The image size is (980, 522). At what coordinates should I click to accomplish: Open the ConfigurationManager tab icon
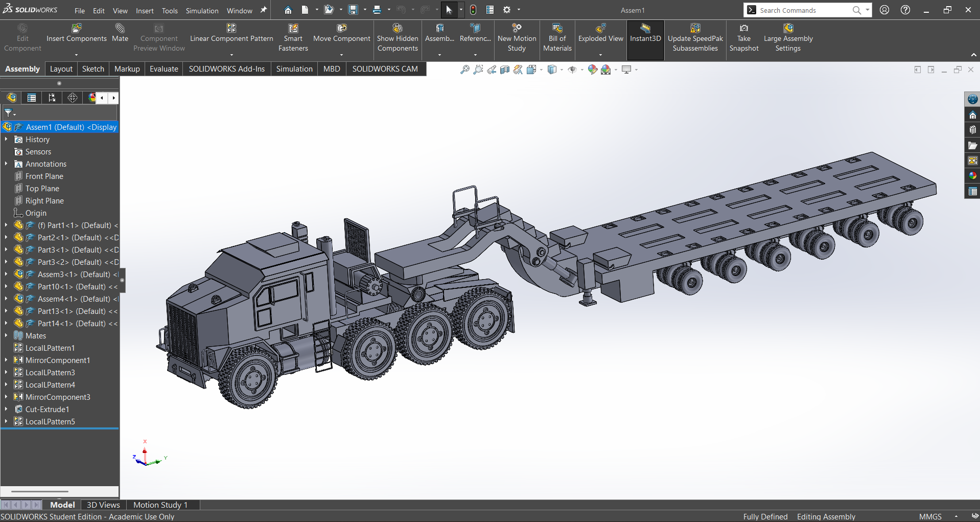(52, 98)
